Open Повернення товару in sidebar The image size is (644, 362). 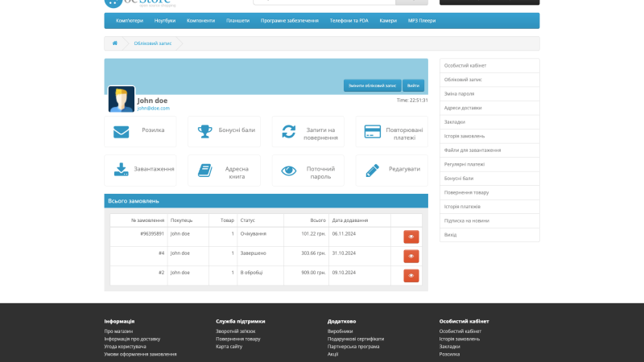[x=489, y=192]
